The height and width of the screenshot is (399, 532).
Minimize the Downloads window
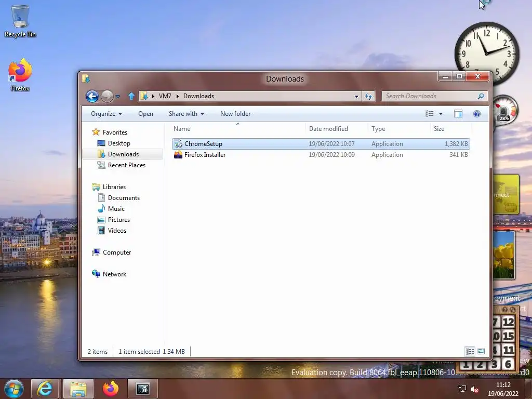[x=445, y=77]
